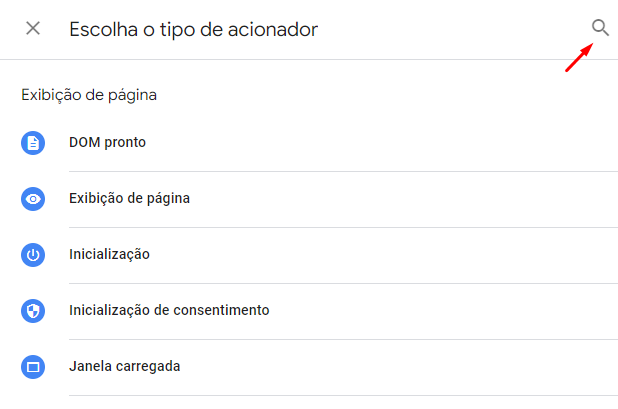Choose Exibição de página trigger type
This screenshot has height=409, width=618.
[x=129, y=198]
